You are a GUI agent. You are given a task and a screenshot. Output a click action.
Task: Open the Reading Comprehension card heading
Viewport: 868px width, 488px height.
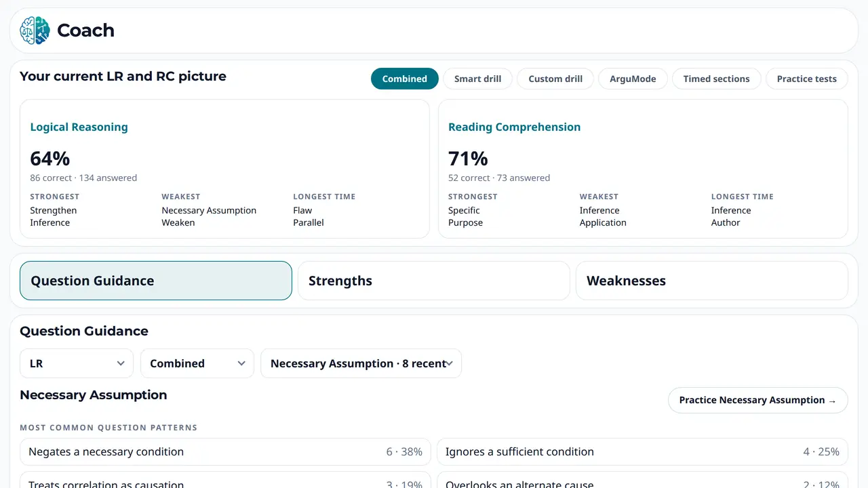click(514, 127)
